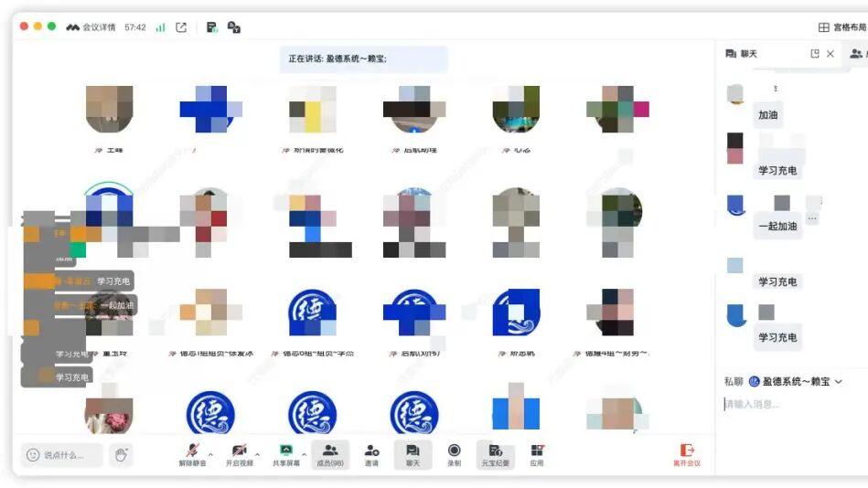The height and width of the screenshot is (488, 868).
Task: Open private chat recipient dropdown 盈德系统~赖宝
Action: click(796, 382)
